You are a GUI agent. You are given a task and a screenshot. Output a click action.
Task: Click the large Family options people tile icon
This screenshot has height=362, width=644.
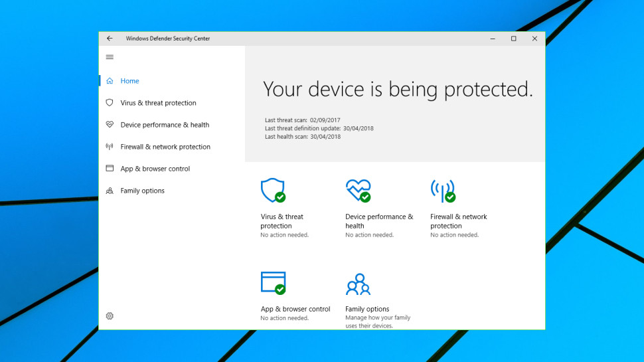click(358, 284)
